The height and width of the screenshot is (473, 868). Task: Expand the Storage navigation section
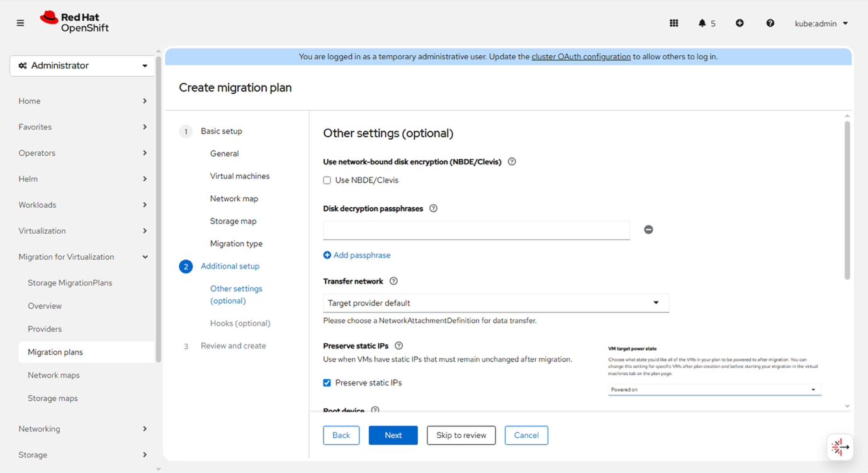pos(82,455)
